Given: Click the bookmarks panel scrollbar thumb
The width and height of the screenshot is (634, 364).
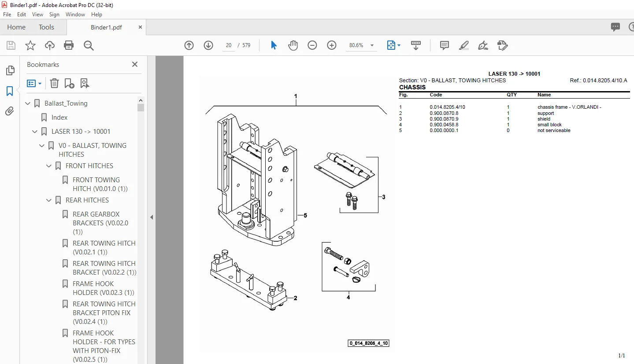Looking at the screenshot, I should click(x=141, y=108).
